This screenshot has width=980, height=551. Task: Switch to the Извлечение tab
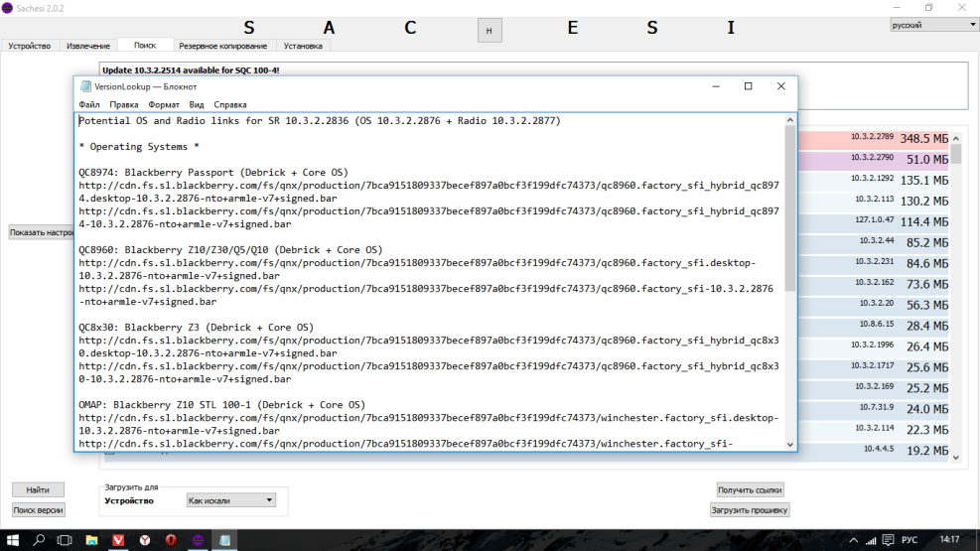click(88, 46)
